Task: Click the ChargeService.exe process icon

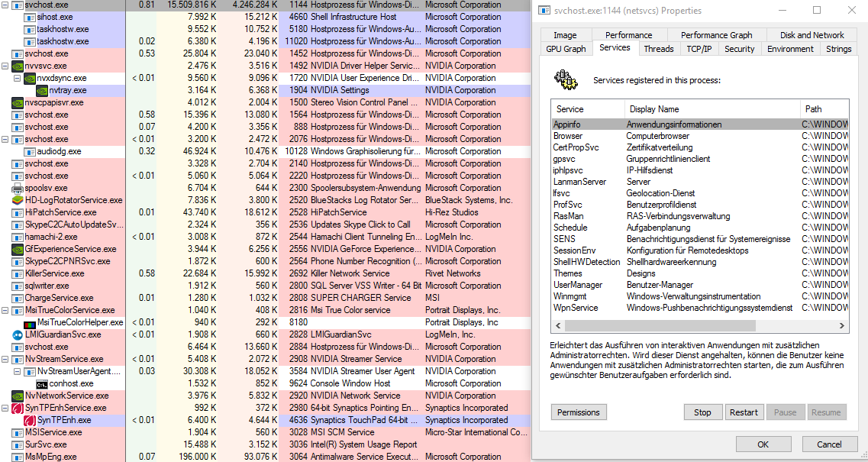Action: coord(17,298)
